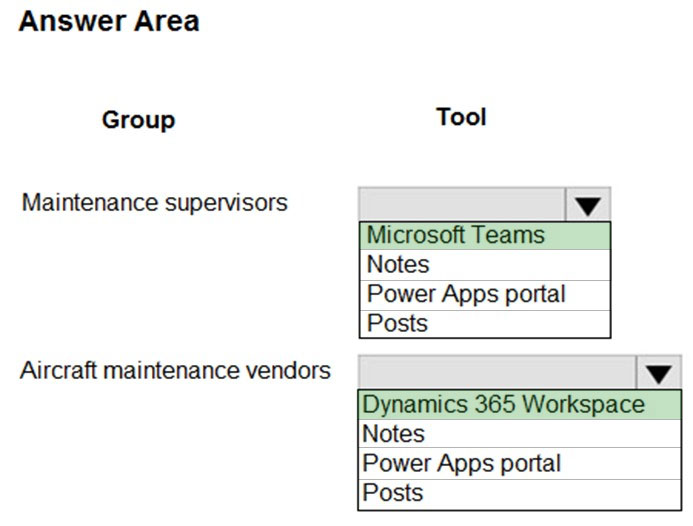Open the Aircraft maintenance vendors dropdown arrow

point(659,373)
